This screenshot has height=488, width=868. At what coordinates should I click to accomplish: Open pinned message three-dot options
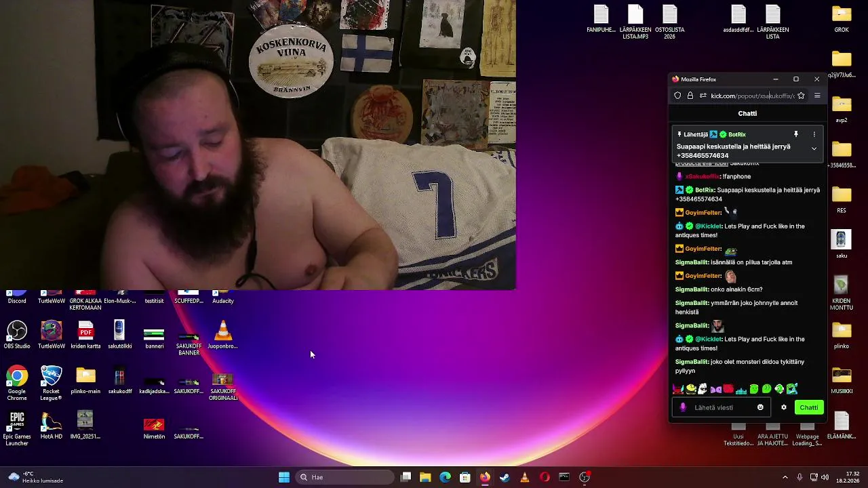(x=814, y=134)
